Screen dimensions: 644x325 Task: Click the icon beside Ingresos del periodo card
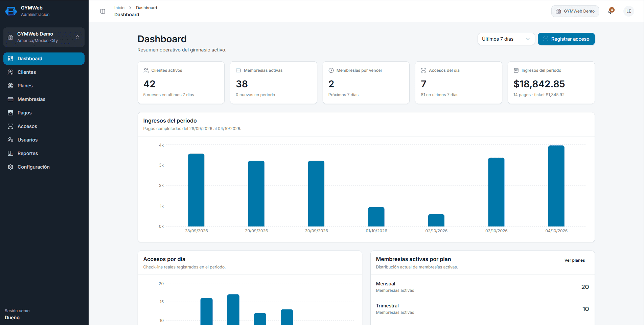click(516, 70)
